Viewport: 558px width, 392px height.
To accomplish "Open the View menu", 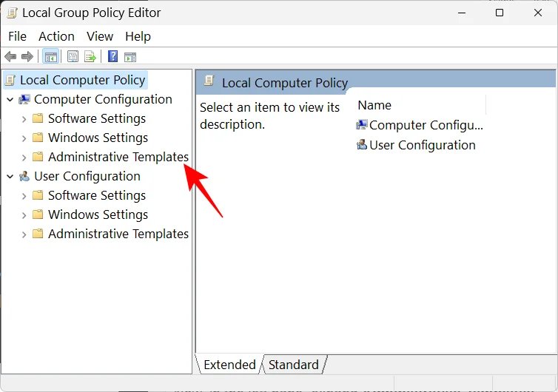I will tap(100, 36).
